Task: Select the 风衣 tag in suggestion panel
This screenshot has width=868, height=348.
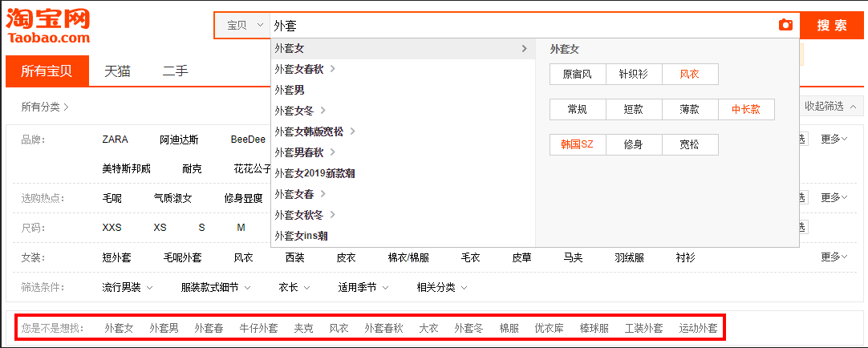Action: (x=690, y=74)
